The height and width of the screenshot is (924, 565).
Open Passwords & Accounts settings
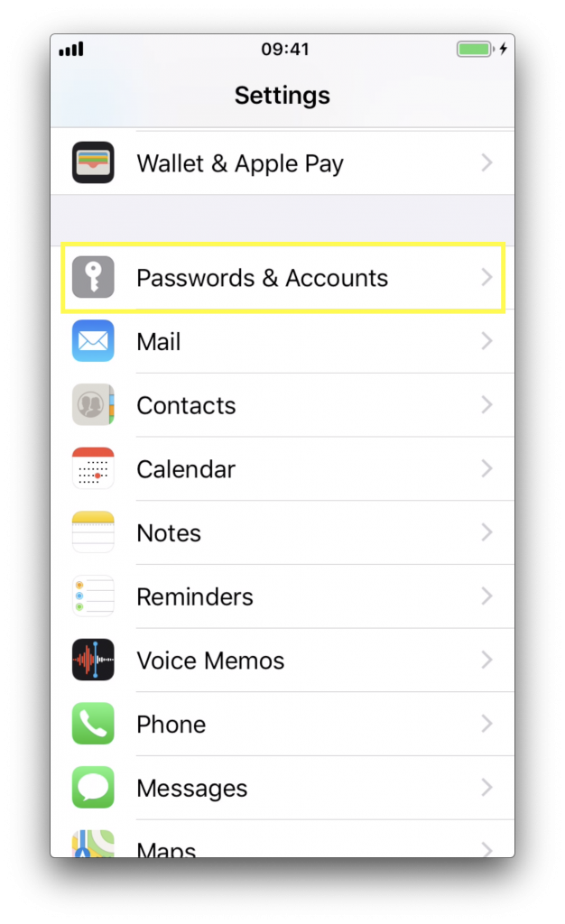(x=282, y=277)
